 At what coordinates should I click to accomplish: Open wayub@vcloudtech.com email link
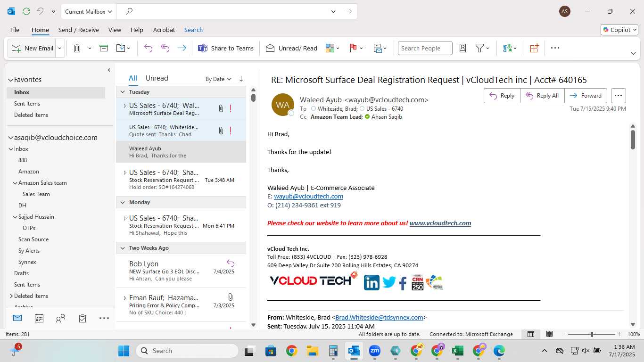pyautogui.click(x=308, y=196)
